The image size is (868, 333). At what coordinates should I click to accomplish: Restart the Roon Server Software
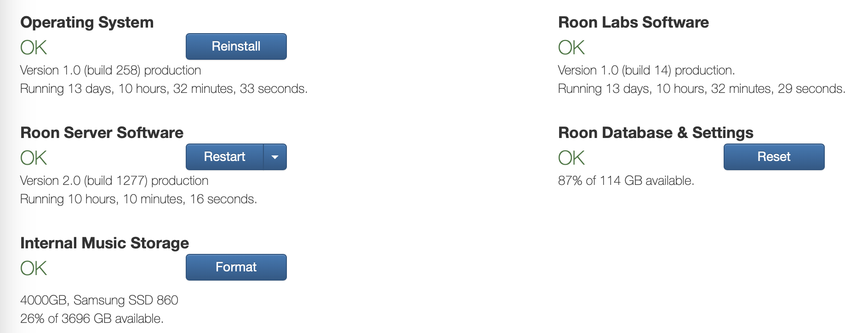(224, 157)
